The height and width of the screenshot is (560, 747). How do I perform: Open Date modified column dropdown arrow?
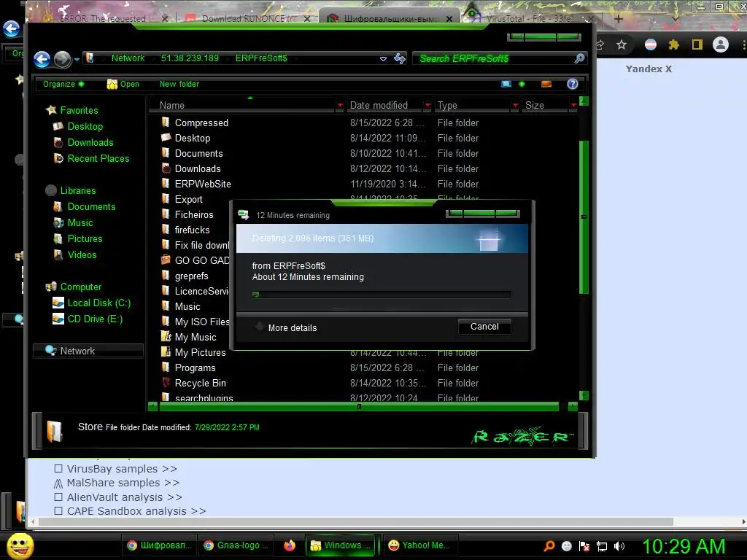point(427,105)
